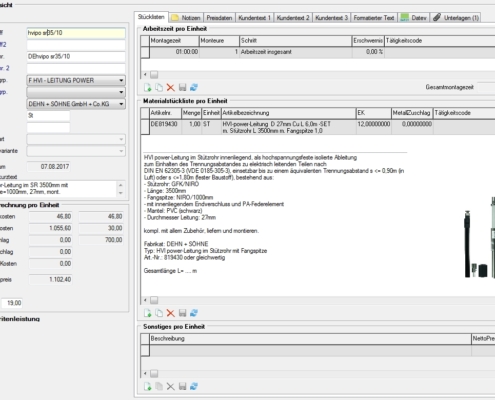Select the 01:00:00 Montagezeit cell
This screenshot has height=400, width=495.
(x=174, y=52)
